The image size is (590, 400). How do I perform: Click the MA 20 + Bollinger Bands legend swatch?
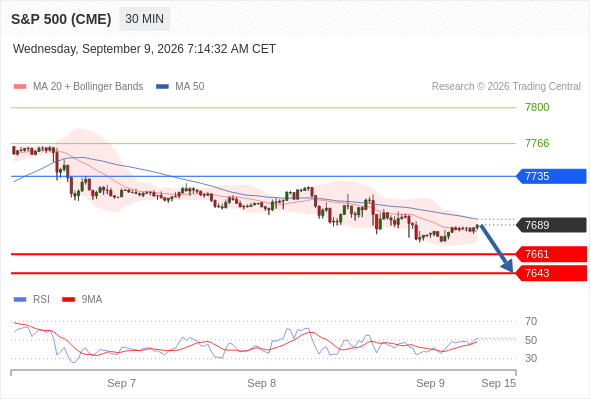pos(20,87)
